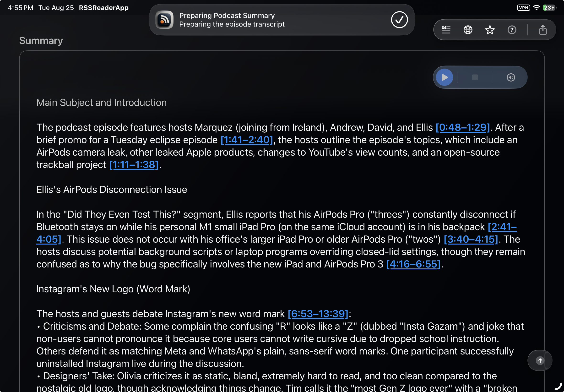Tap RSSReaderApp label in status bar
Image resolution: width=564 pixels, height=392 pixels.
(x=104, y=8)
